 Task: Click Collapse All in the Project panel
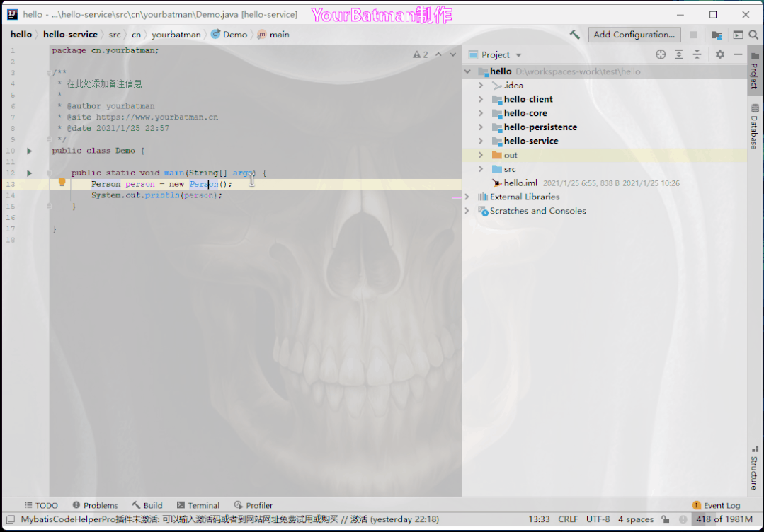[x=697, y=54]
